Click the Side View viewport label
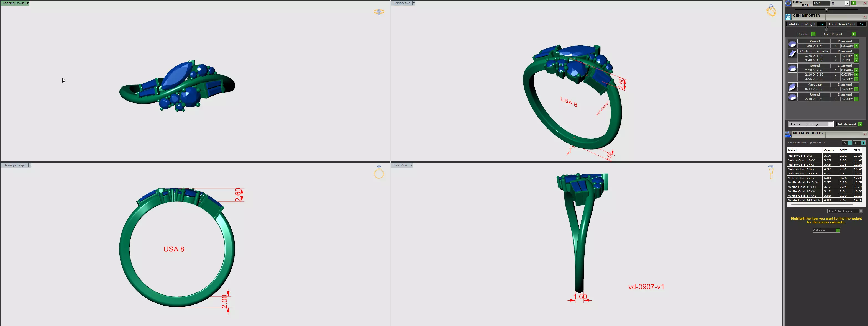The width and height of the screenshot is (868, 326). click(x=400, y=165)
